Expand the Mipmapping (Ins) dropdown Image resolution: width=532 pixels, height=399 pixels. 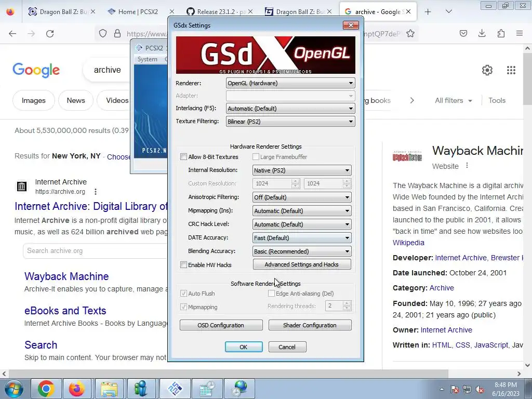click(302, 211)
